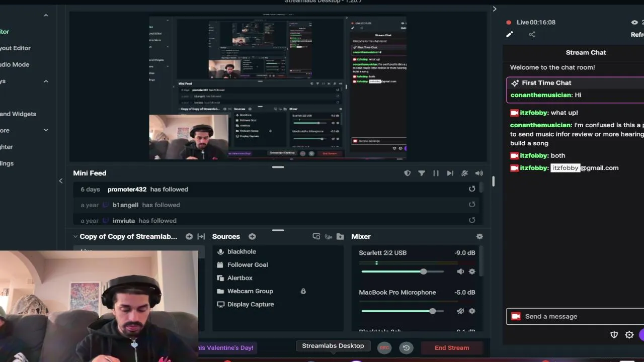This screenshot has width=644, height=362.
Task: Mute the Scarlett 2i2 USB audio
Action: click(x=460, y=271)
